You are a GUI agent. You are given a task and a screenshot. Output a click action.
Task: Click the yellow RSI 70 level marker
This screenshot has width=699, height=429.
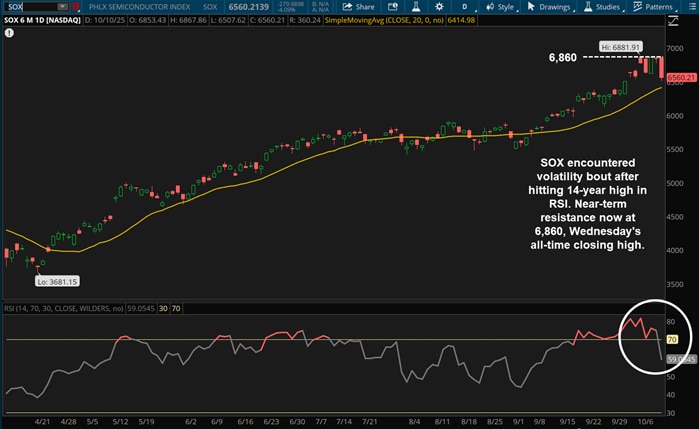pos(672,340)
